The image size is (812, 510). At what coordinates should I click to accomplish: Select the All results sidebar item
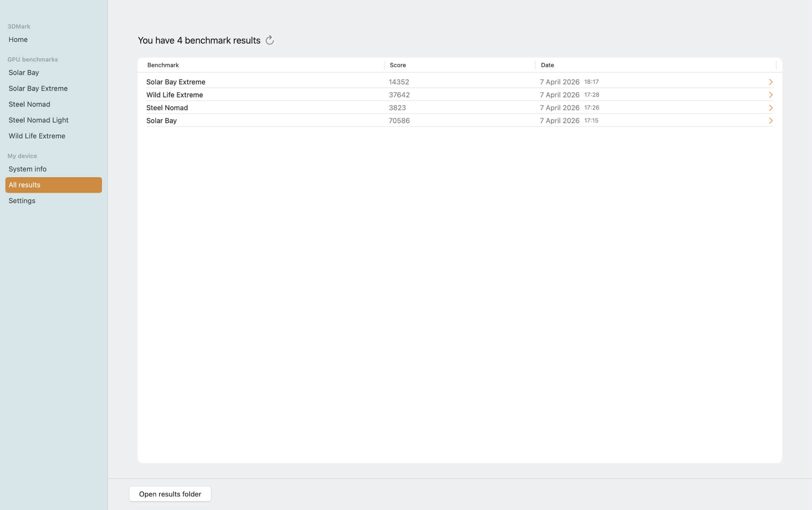54,185
